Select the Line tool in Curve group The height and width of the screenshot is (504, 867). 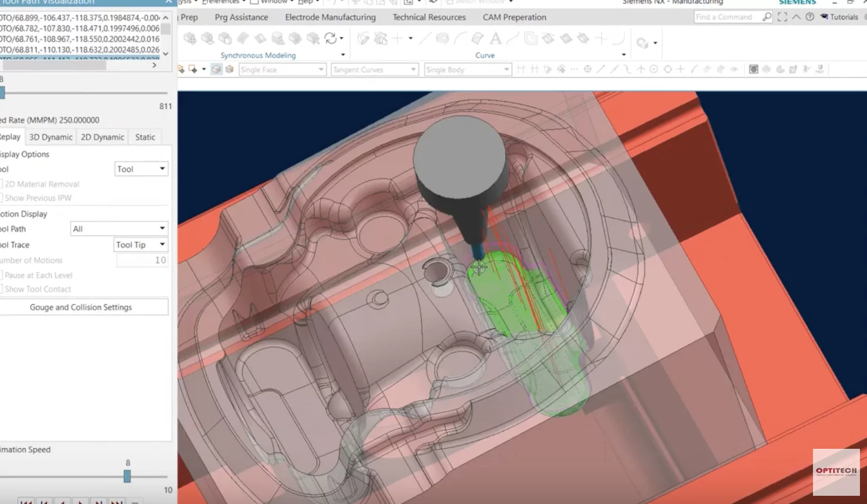coord(425,39)
